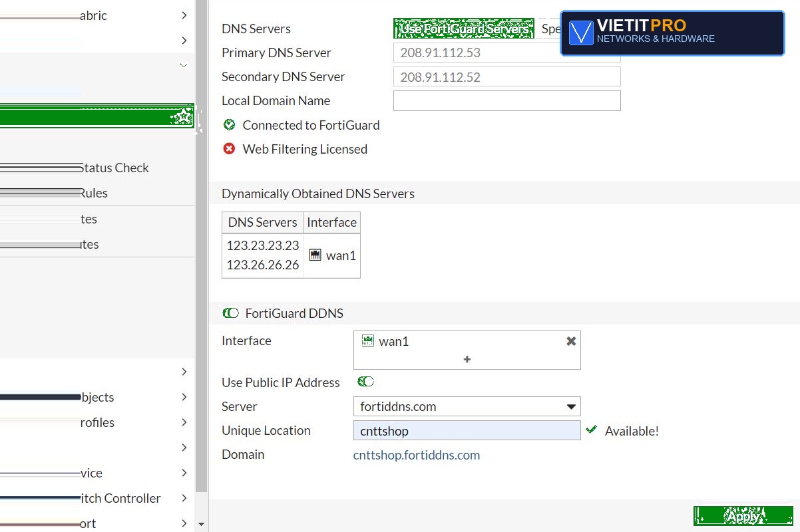Toggle the FortiGuard DDNS switch
Image resolution: width=800 pixels, height=532 pixels.
click(231, 313)
